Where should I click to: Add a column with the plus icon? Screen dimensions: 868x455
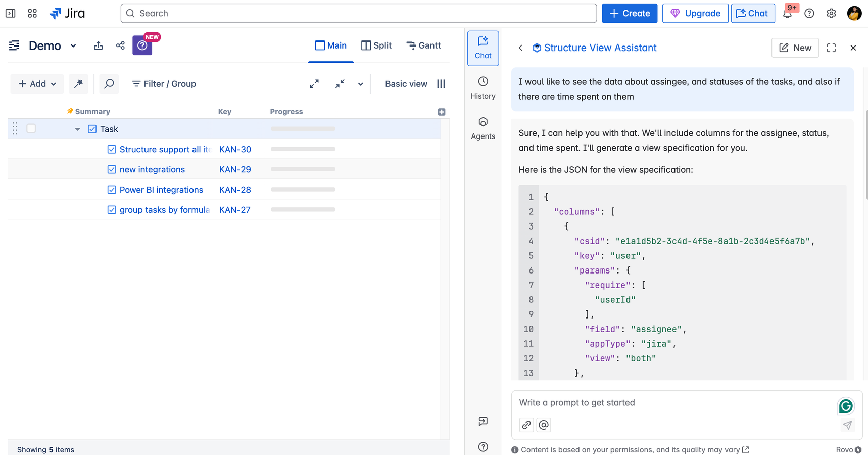tap(442, 112)
